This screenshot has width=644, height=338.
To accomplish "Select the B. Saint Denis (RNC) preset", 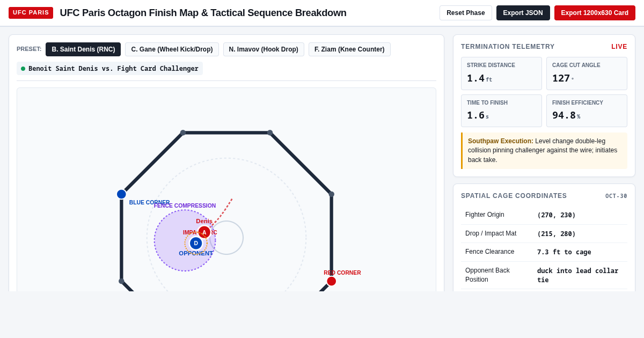I will [x=83, y=49].
